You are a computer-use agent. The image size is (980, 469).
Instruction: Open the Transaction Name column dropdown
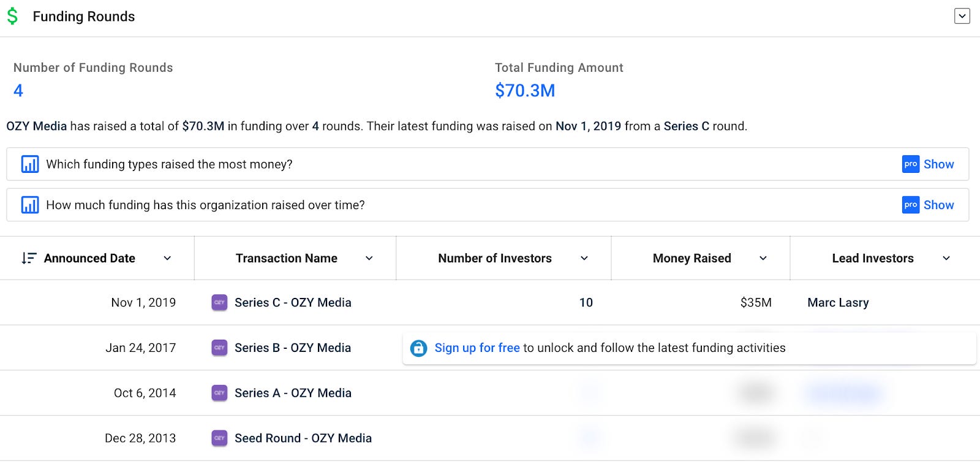(x=369, y=258)
